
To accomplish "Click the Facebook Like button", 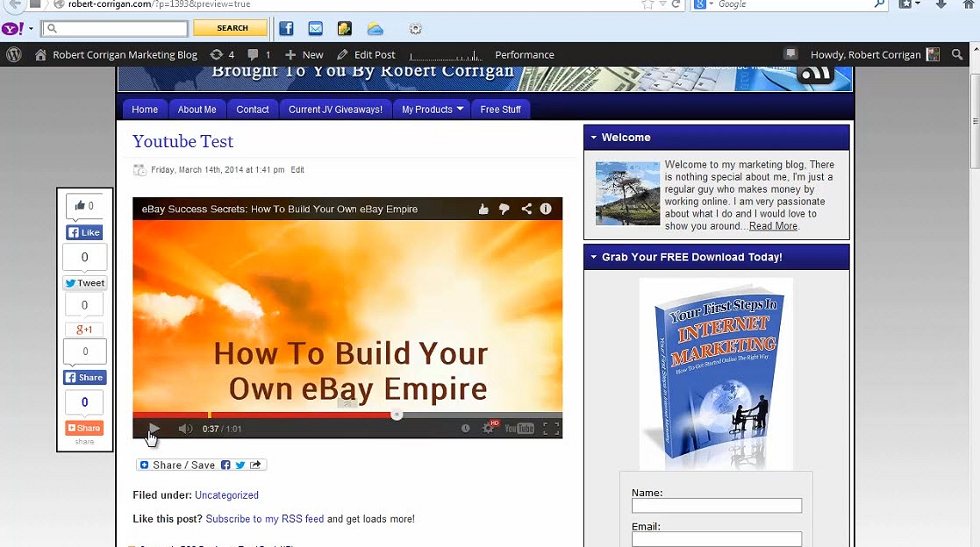I will tap(84, 232).
